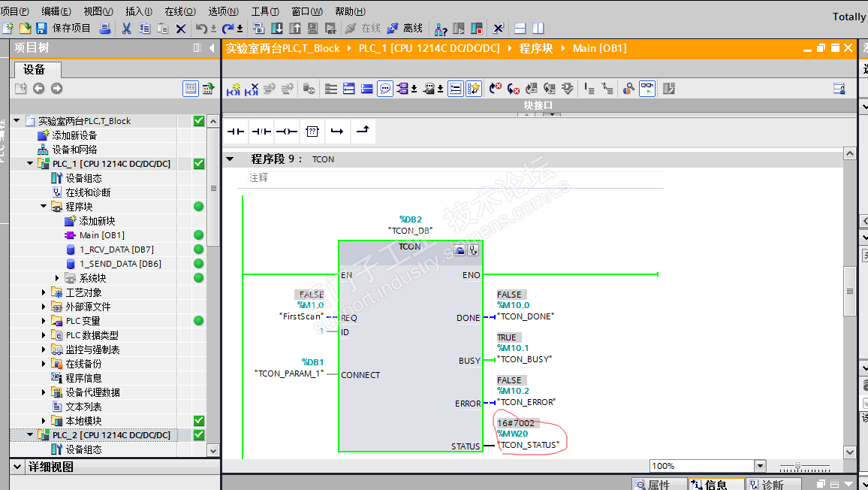Screen dimensions: 868x490
Task: Click 添加新块 in tree
Action: [97, 221]
